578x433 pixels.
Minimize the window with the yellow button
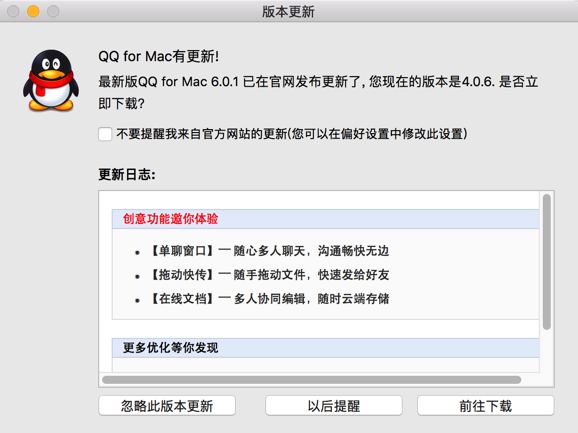33,11
